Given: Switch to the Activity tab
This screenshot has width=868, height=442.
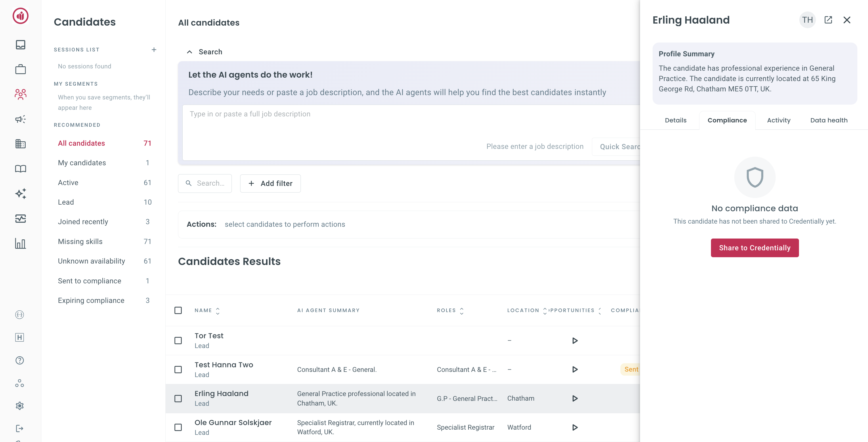Looking at the screenshot, I should tap(778, 120).
